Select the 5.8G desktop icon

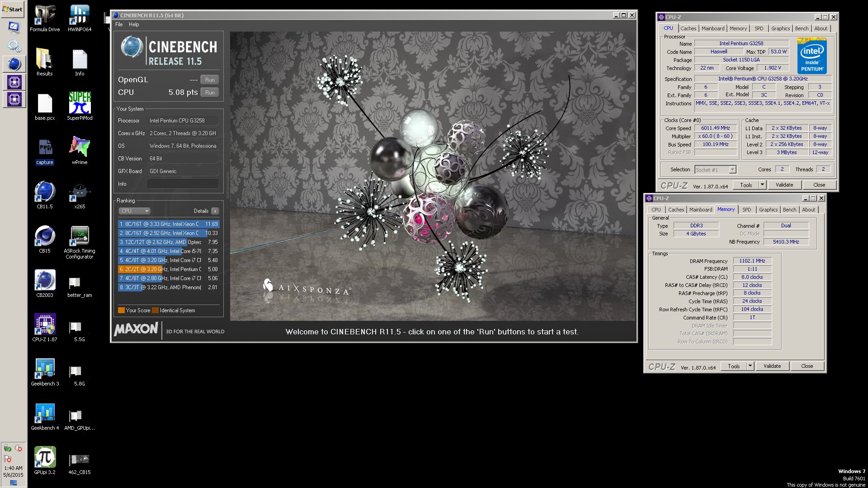(x=80, y=376)
